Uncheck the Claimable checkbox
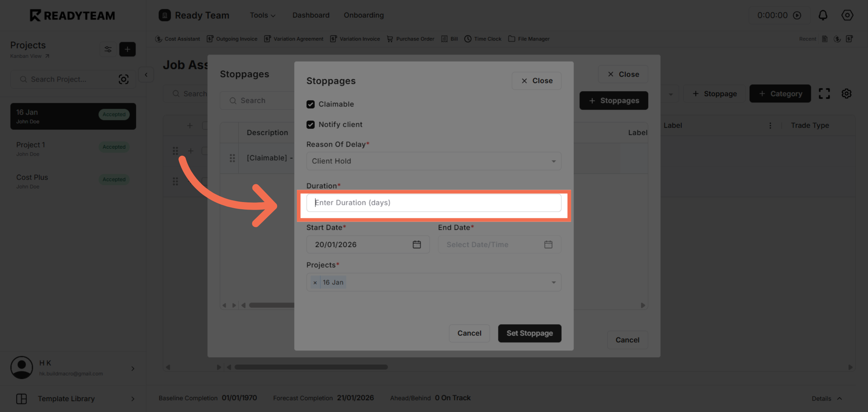The width and height of the screenshot is (868, 412). 311,104
